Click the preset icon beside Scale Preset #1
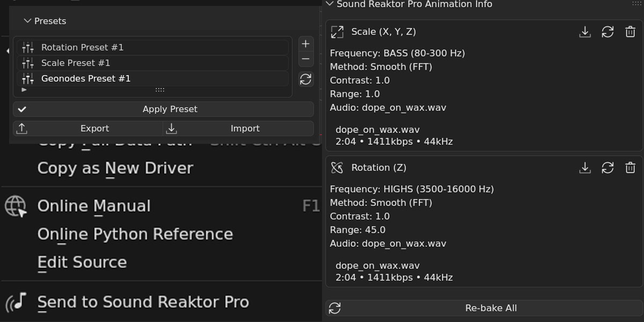Screen dimensions: 644x322 (28, 63)
